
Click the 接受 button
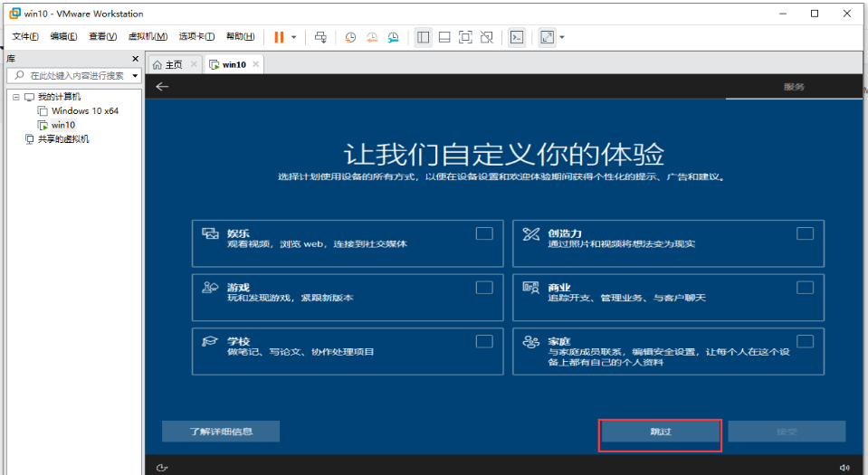787,432
